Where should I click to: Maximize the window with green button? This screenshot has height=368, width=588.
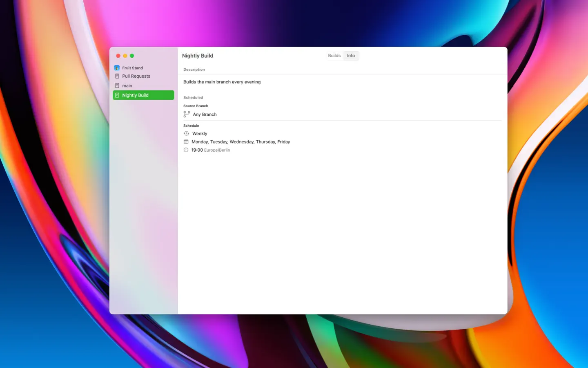[x=132, y=56]
